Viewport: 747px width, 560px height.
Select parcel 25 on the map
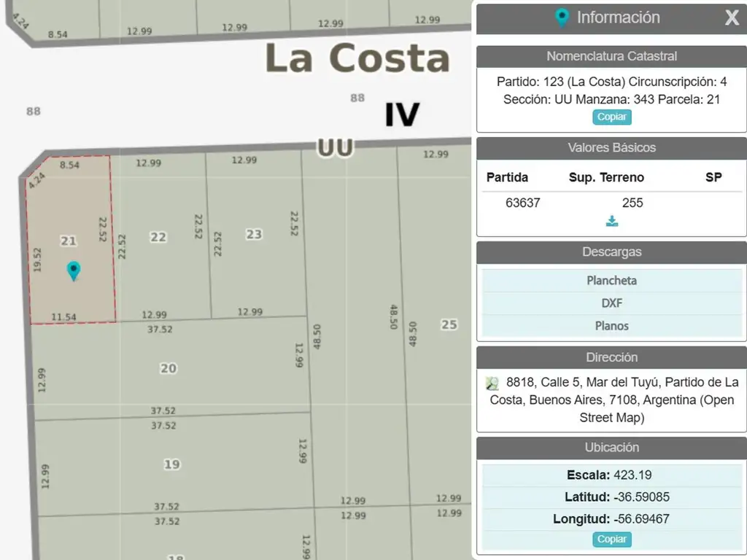pyautogui.click(x=449, y=324)
